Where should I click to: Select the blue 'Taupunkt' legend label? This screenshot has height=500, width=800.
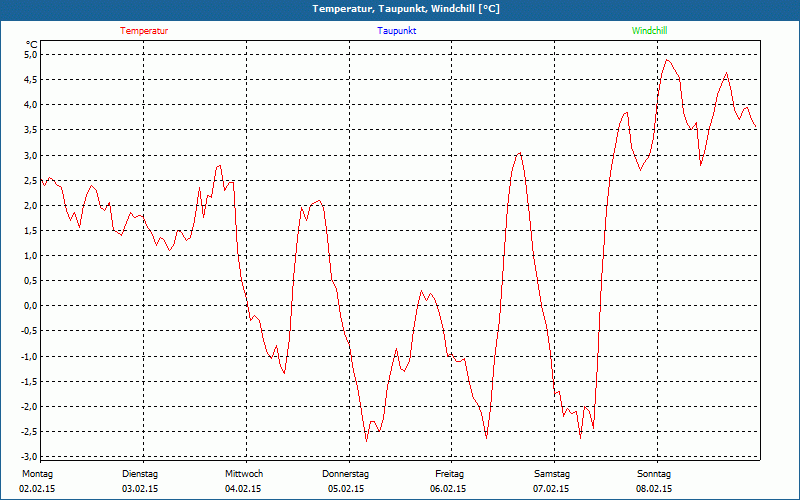point(396,31)
